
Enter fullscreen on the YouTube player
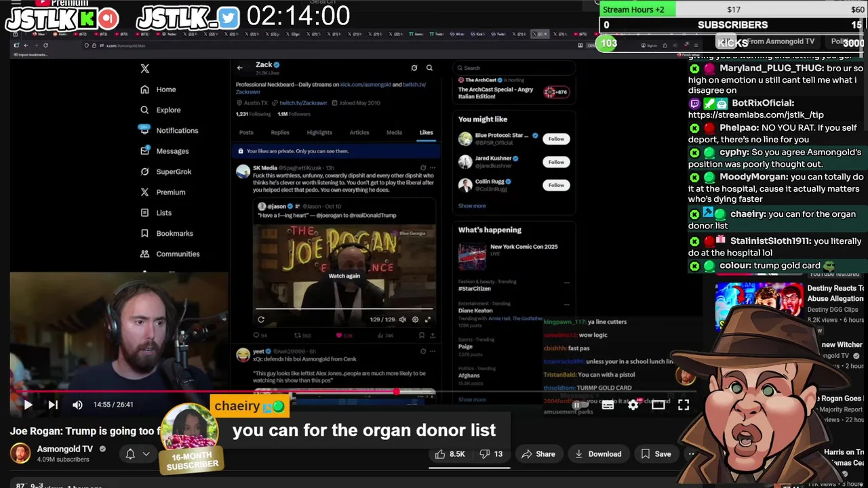(684, 405)
